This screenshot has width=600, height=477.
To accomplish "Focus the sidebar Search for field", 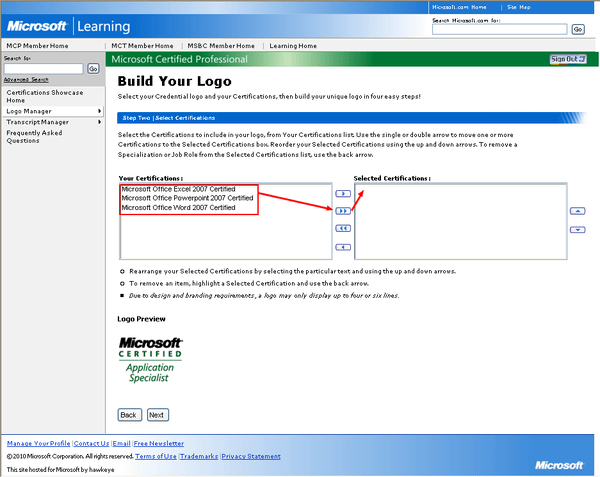I will tap(43, 69).
